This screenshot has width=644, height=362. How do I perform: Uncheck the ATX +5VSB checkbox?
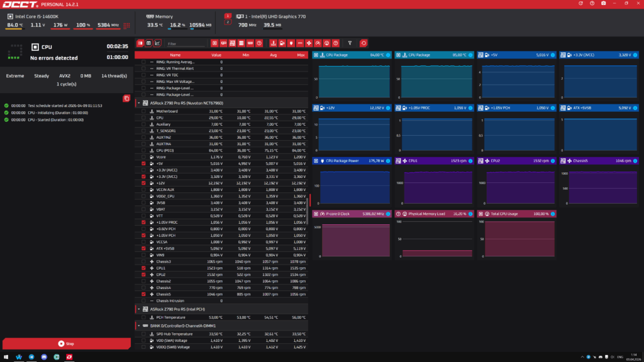[143, 248]
